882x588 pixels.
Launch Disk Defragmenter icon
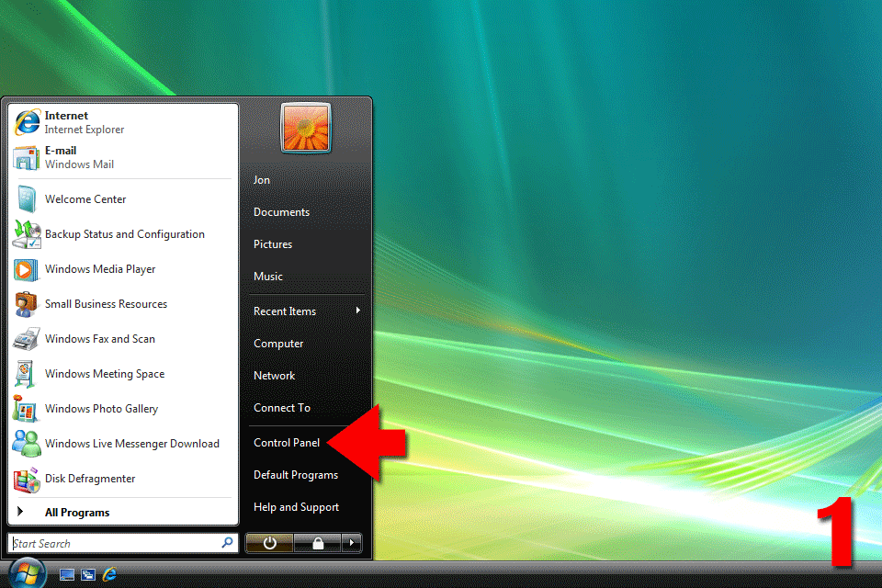coord(27,480)
